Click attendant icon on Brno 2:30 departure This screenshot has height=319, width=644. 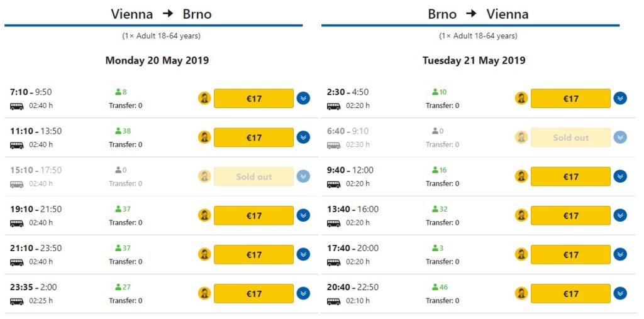[x=521, y=98]
